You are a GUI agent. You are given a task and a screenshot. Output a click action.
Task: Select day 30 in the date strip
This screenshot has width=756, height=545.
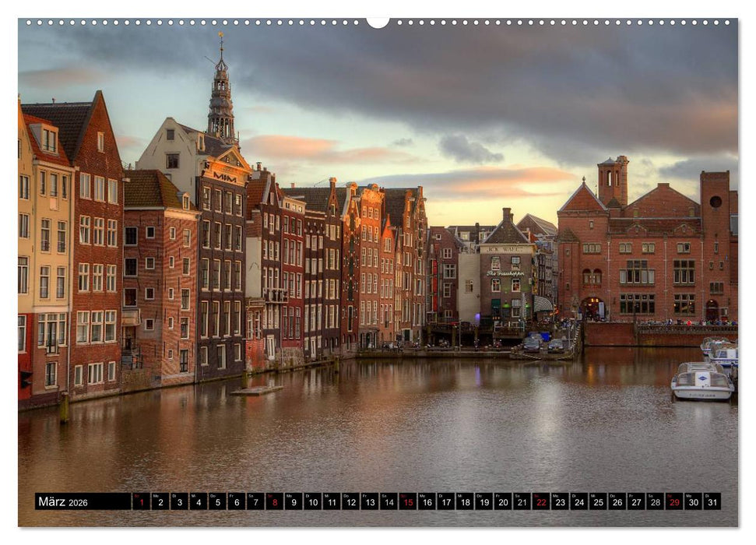point(692,502)
